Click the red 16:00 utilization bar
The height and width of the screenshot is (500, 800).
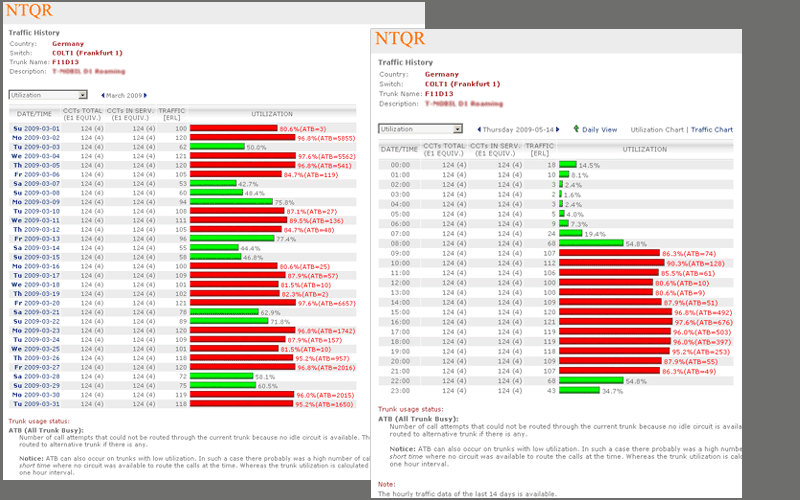click(x=617, y=322)
